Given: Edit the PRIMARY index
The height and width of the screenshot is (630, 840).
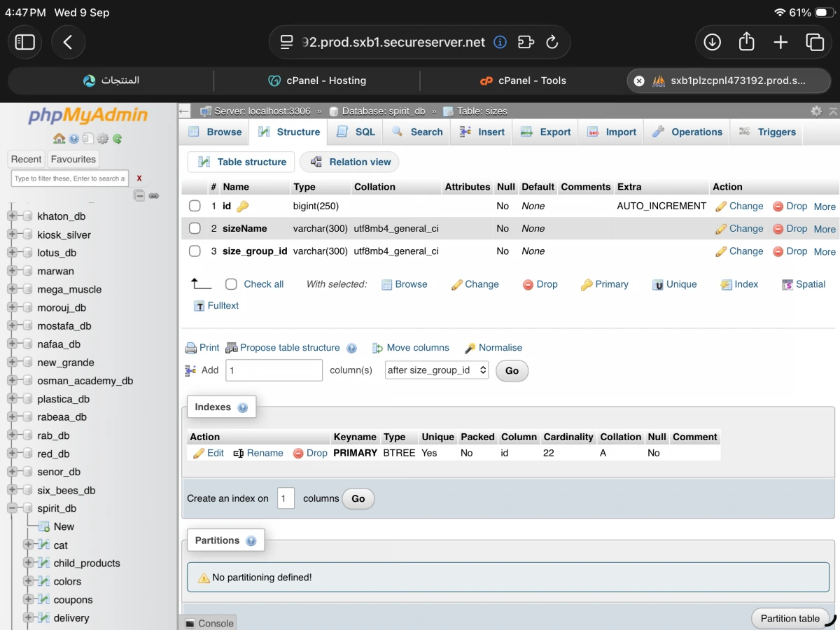Looking at the screenshot, I should 209,453.
